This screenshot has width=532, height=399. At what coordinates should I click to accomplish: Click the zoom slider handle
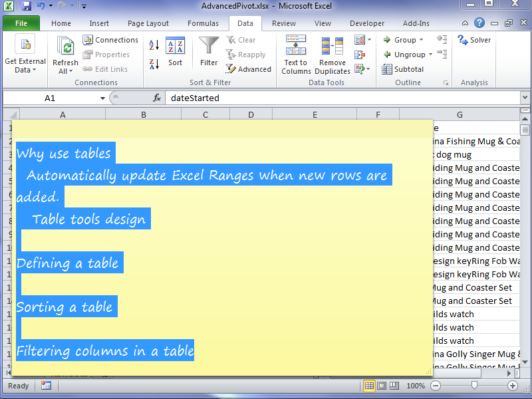point(473,386)
